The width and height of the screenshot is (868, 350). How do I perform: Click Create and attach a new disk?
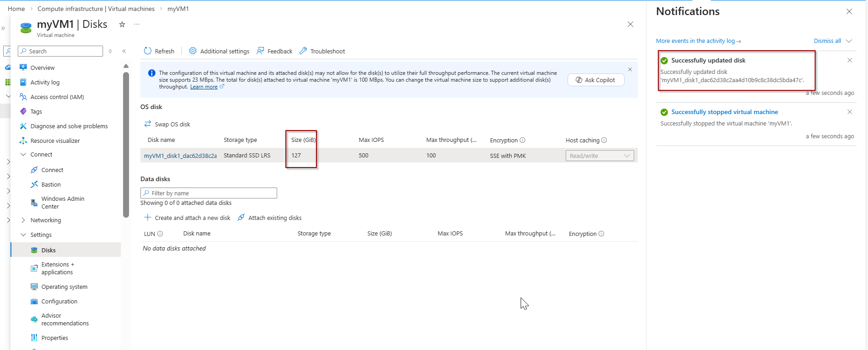[x=187, y=218]
